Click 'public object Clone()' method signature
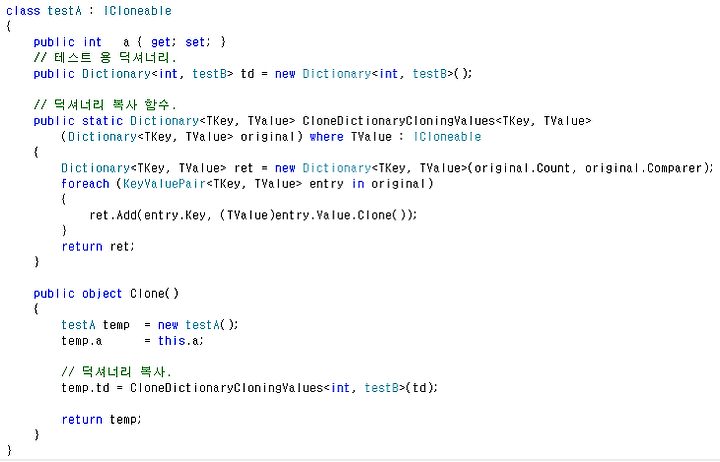This screenshot has width=720, height=462. (x=106, y=293)
